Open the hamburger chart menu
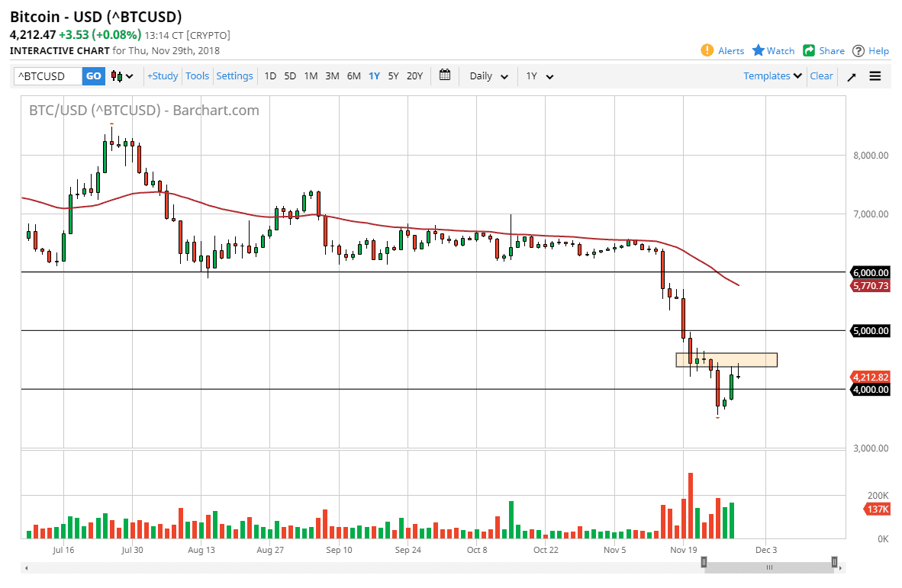Screen dimensions: 902x588 point(875,76)
